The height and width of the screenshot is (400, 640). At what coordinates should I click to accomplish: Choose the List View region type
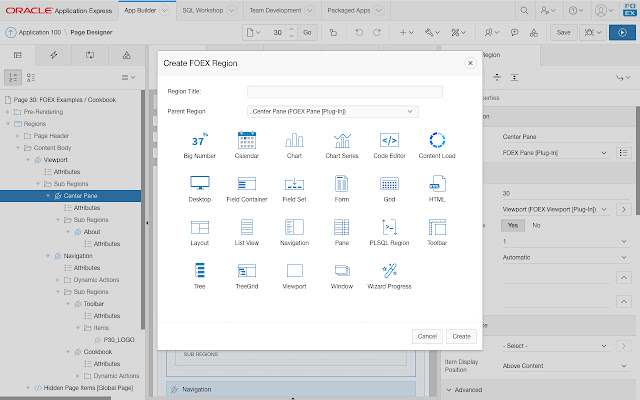coord(246,231)
